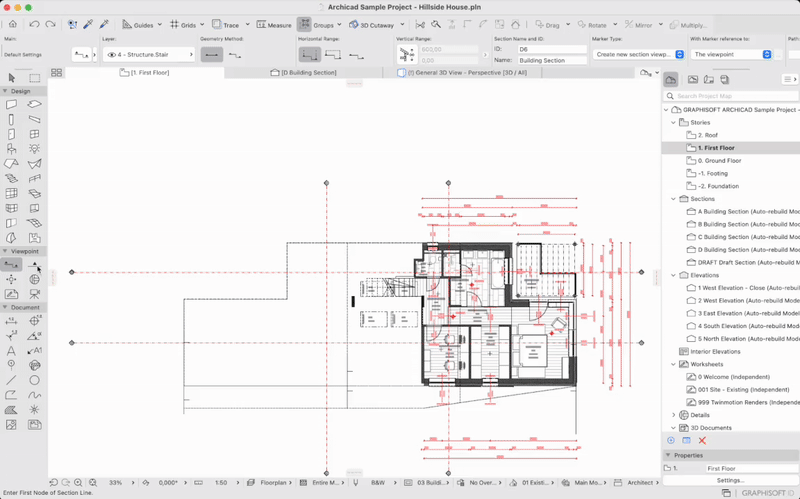
Task: Collapse the Elevations tree node
Action: (x=673, y=276)
